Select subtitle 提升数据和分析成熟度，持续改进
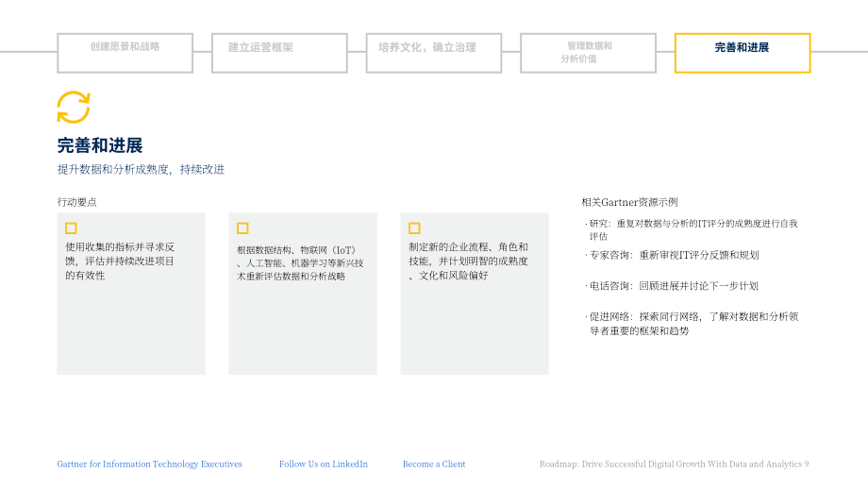868x489 pixels. click(141, 170)
